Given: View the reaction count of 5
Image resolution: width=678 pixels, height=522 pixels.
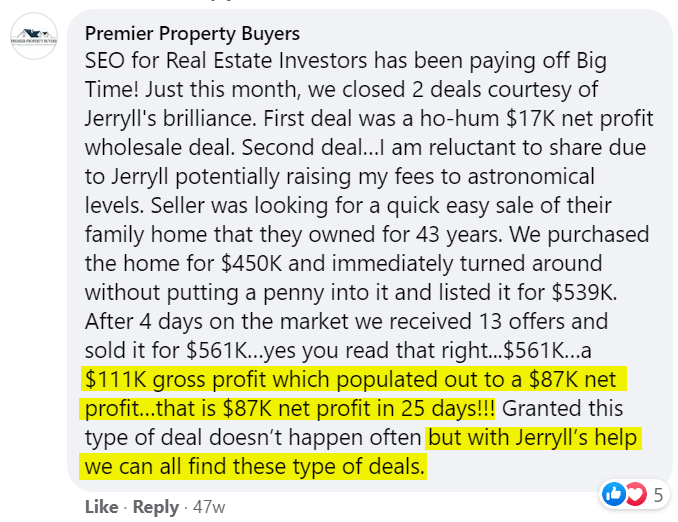Looking at the screenshot, I should [658, 493].
